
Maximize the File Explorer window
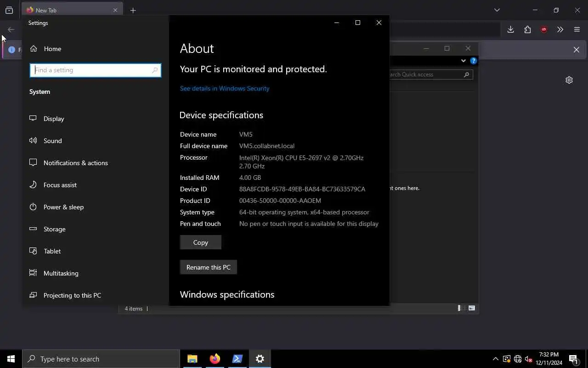click(x=447, y=48)
